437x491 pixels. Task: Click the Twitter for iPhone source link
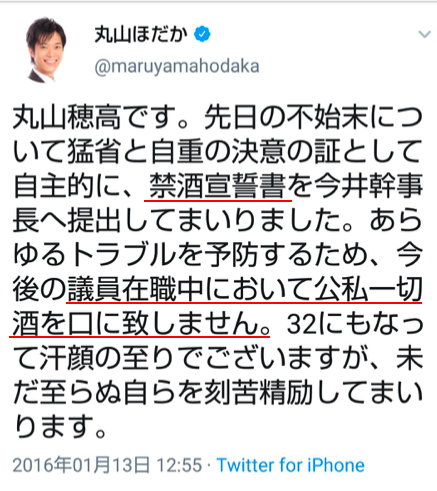(x=291, y=465)
